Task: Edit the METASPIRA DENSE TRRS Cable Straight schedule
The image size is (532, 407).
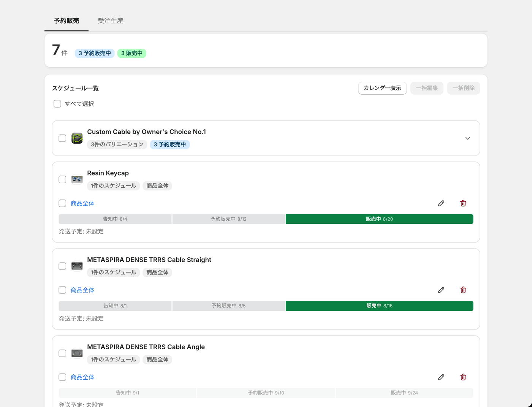Action: (441, 290)
